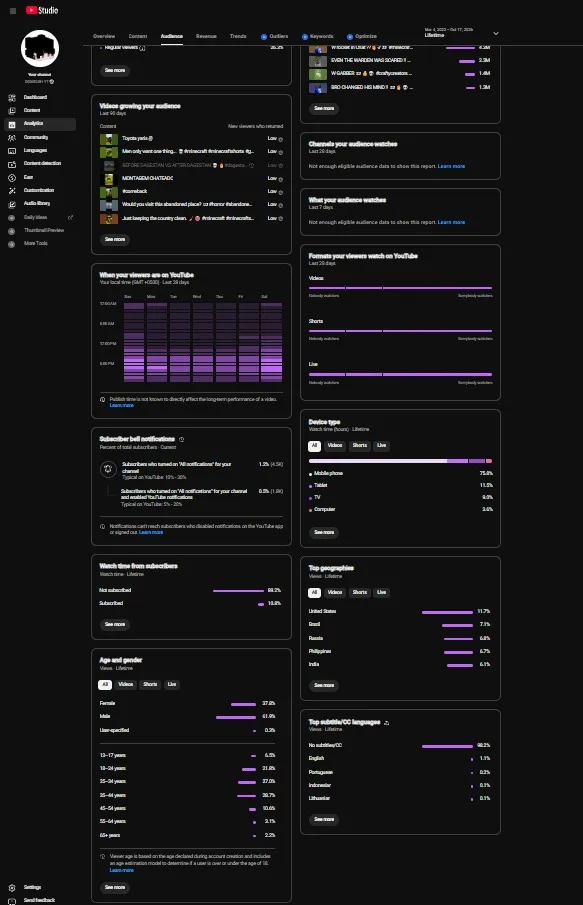Viewport: 583px width, 905px height.
Task: Expand the Lifetime date range dropdown
Action: click(x=461, y=33)
